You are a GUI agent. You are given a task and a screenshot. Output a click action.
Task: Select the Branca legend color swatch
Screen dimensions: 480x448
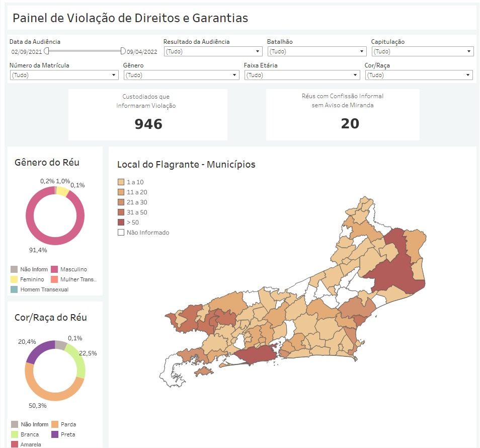click(x=14, y=434)
